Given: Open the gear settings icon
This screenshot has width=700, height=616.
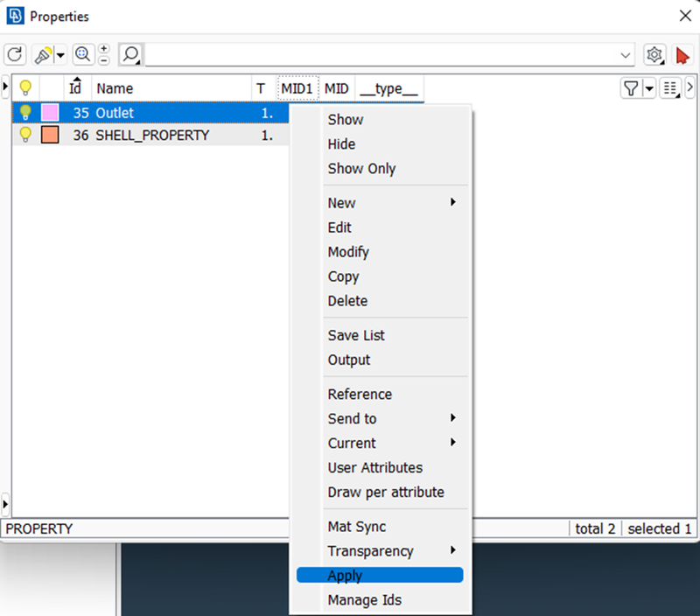Looking at the screenshot, I should coord(654,55).
